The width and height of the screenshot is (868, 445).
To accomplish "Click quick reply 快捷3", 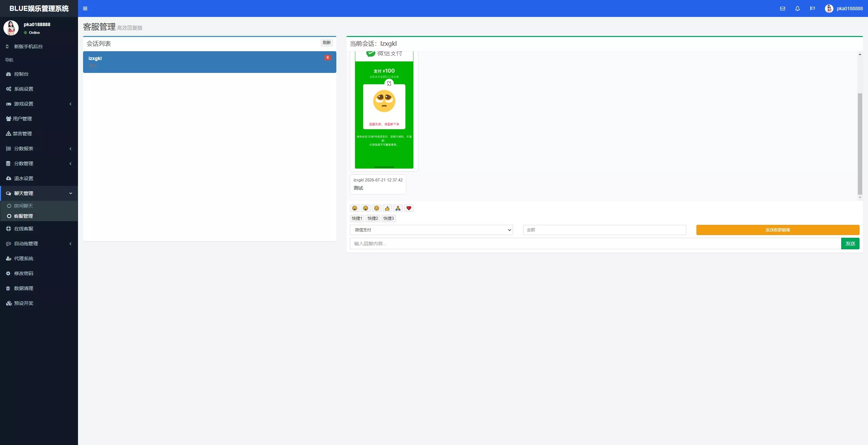I will click(389, 218).
